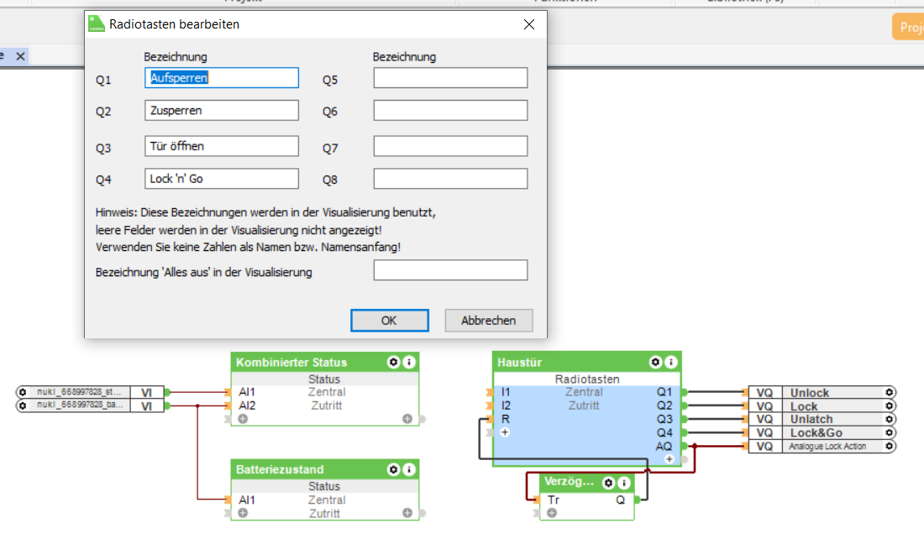Select the Haustür block title
Screen dimensions: 924x560
coord(519,362)
